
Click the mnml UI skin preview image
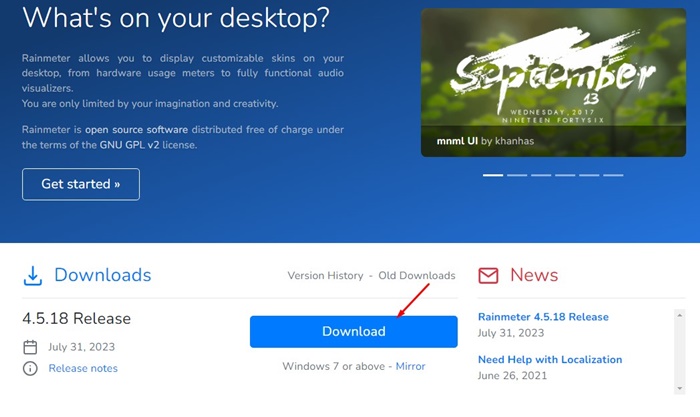click(554, 83)
